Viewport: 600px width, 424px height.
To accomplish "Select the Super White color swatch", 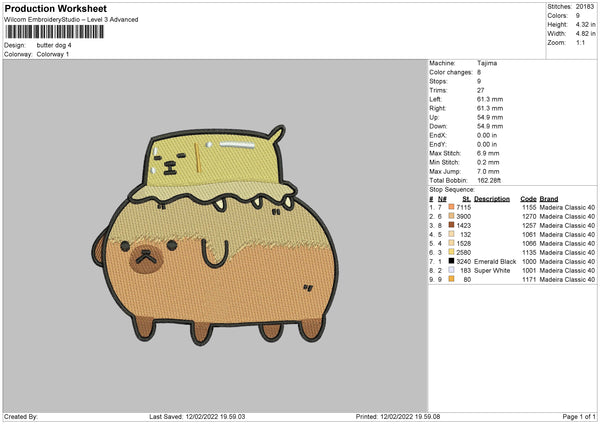I will click(452, 270).
